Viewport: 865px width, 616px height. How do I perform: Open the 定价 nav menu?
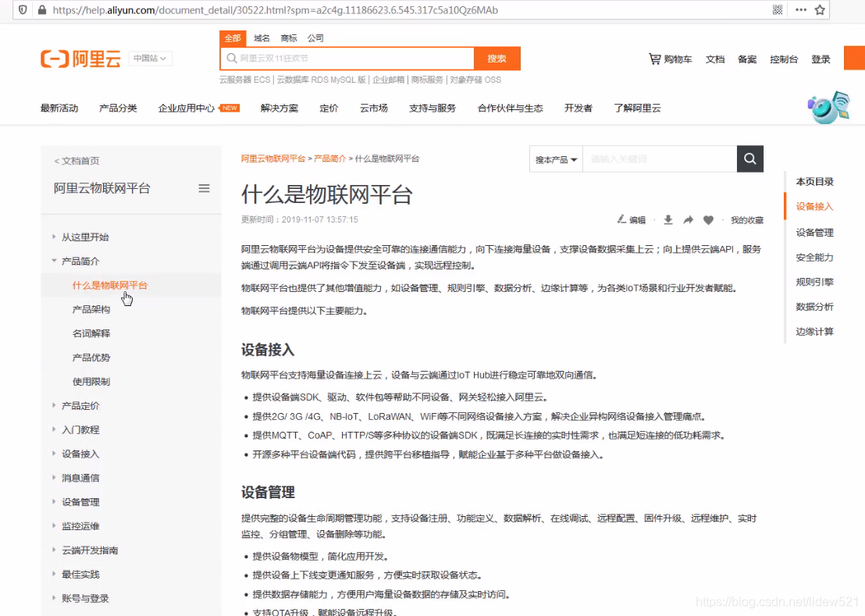(x=329, y=108)
